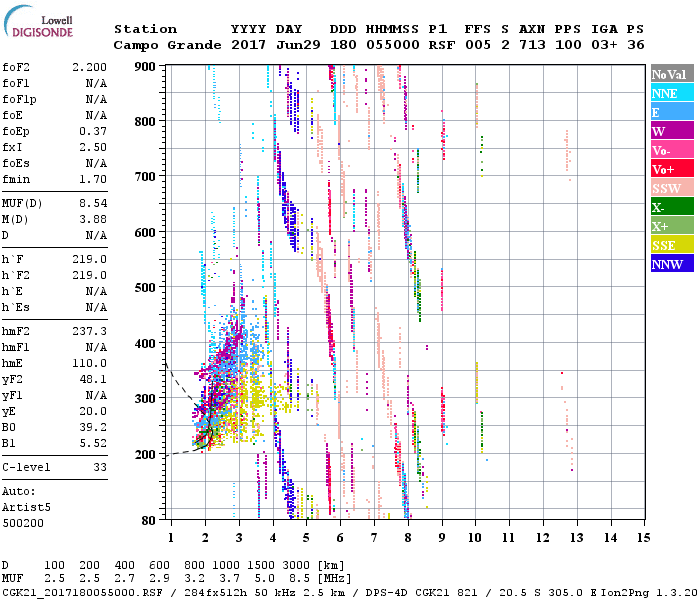Select the SSW salmon legend swatch

[672, 188]
